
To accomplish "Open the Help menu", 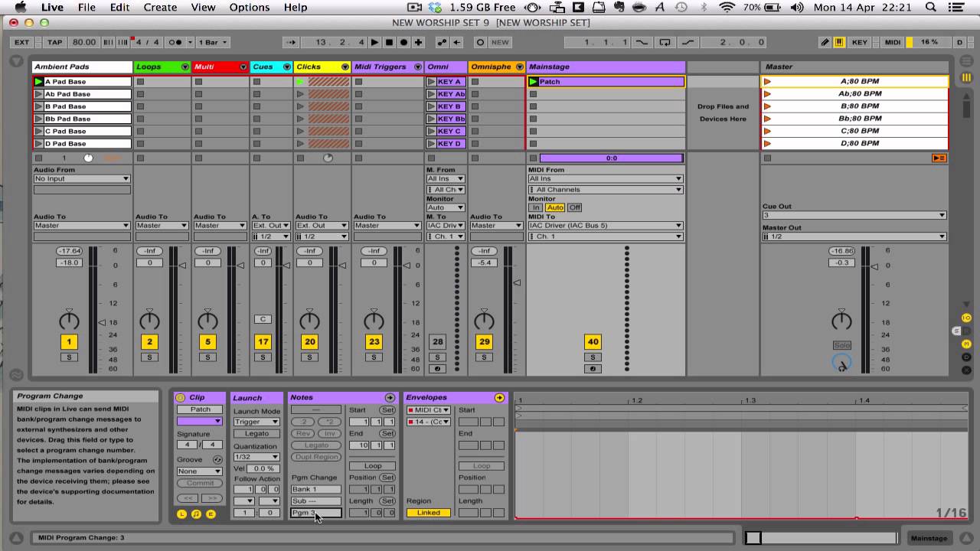I will pyautogui.click(x=296, y=7).
